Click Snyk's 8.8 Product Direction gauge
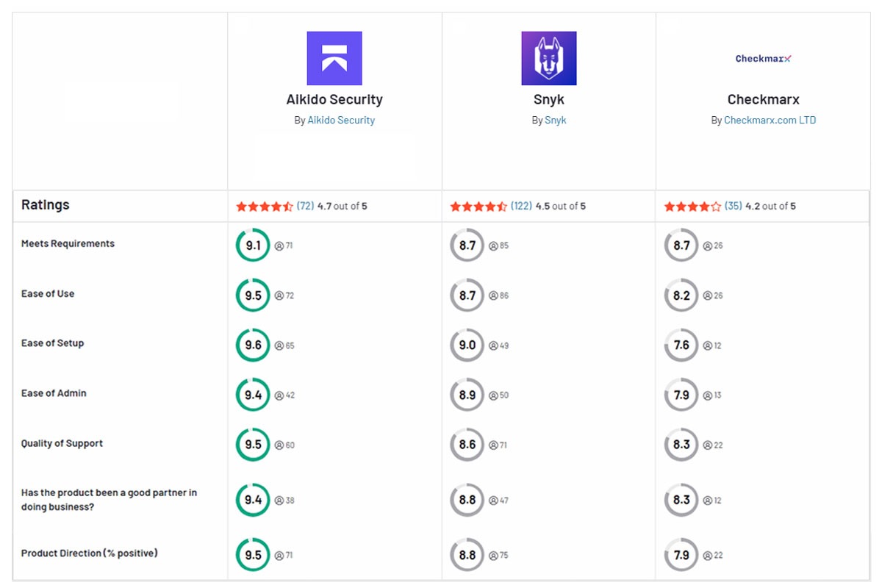The height and width of the screenshot is (588, 882). (467, 555)
